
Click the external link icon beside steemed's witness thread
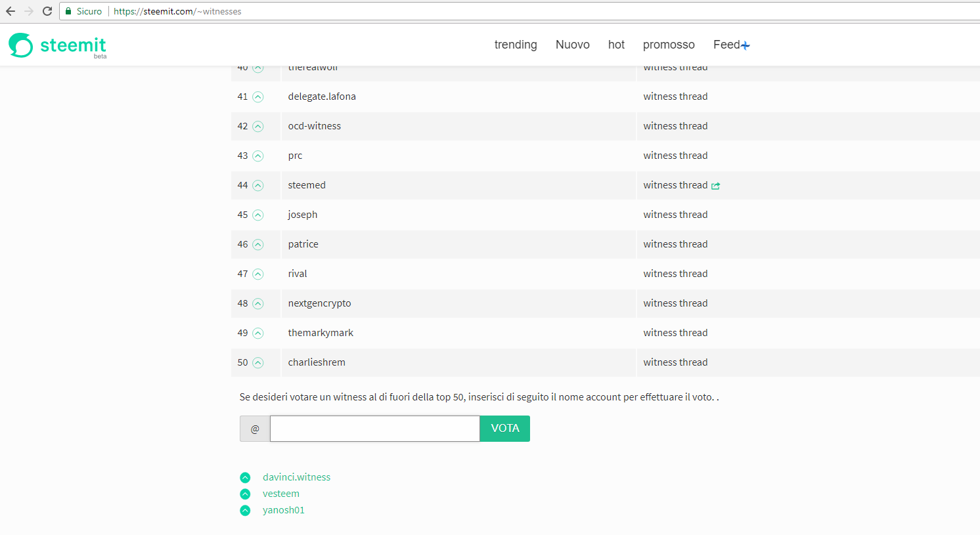[716, 186]
